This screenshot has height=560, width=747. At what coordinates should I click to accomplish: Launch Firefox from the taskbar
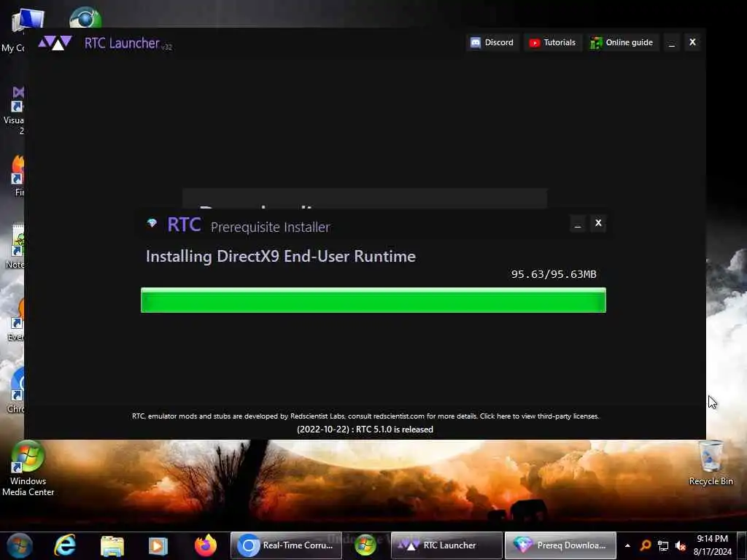(x=205, y=545)
